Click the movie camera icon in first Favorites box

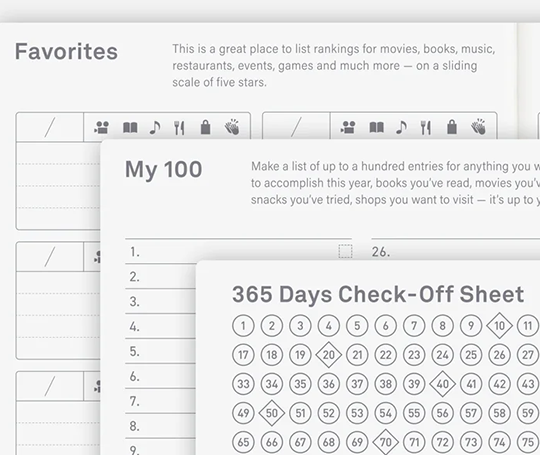click(x=101, y=127)
